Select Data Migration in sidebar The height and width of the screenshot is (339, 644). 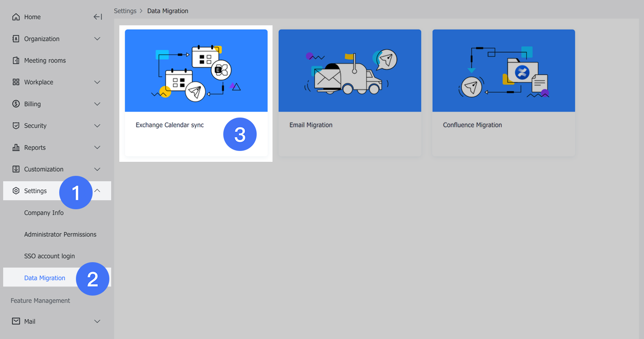point(45,278)
